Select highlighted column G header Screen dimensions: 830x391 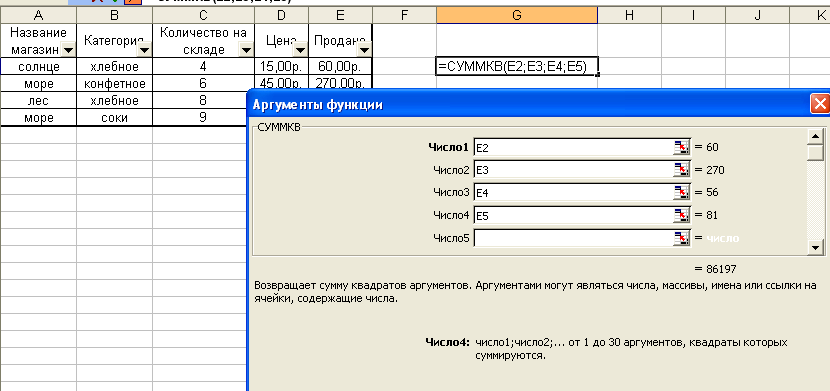(x=517, y=15)
